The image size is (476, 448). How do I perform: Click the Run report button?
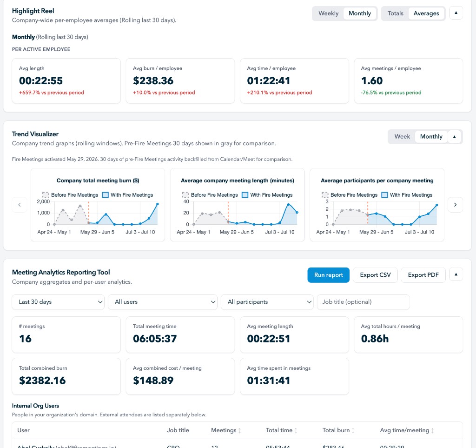pos(329,275)
